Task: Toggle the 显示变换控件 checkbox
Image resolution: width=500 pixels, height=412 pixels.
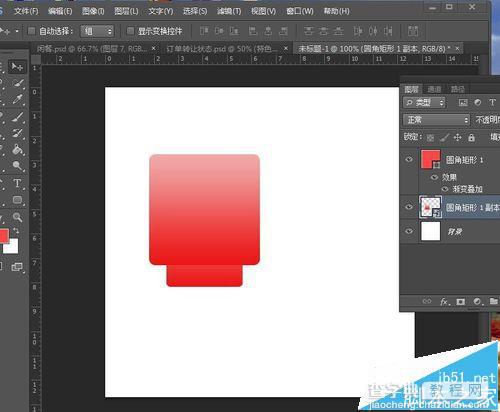Action: pyautogui.click(x=130, y=31)
